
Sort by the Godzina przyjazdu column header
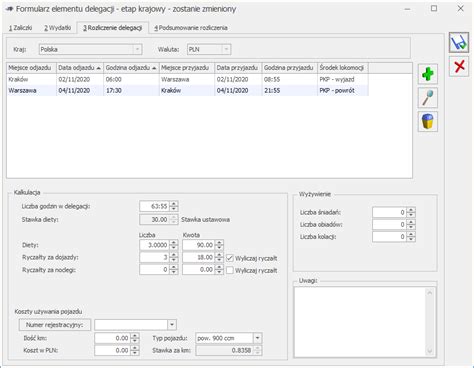coord(289,68)
